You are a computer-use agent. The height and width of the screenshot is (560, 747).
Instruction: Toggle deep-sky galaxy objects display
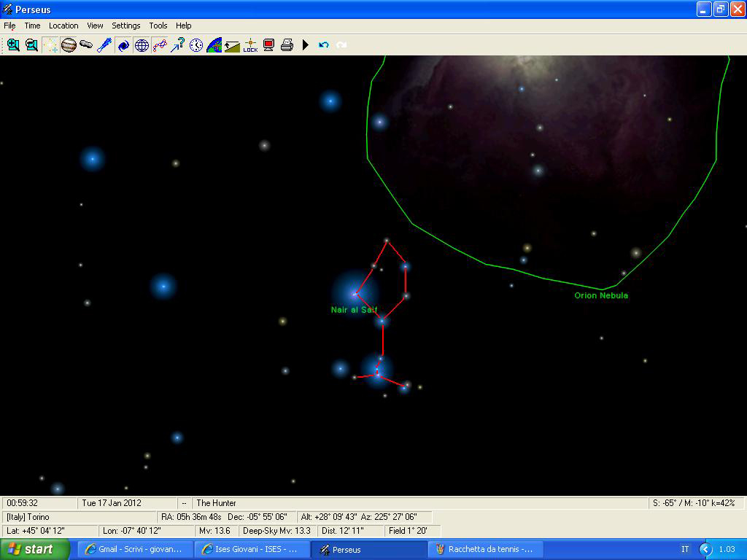point(123,45)
